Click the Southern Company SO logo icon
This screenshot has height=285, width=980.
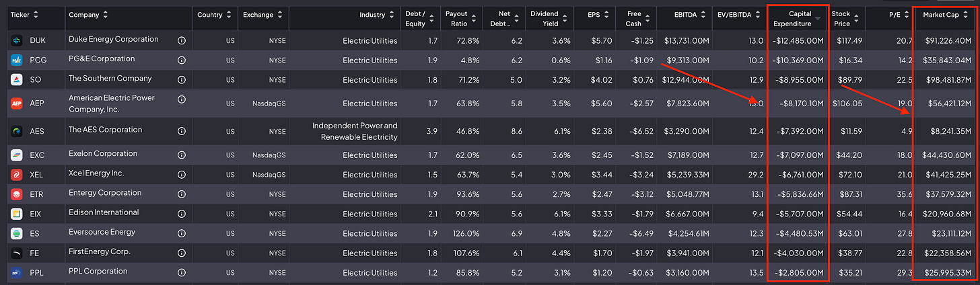[x=17, y=80]
